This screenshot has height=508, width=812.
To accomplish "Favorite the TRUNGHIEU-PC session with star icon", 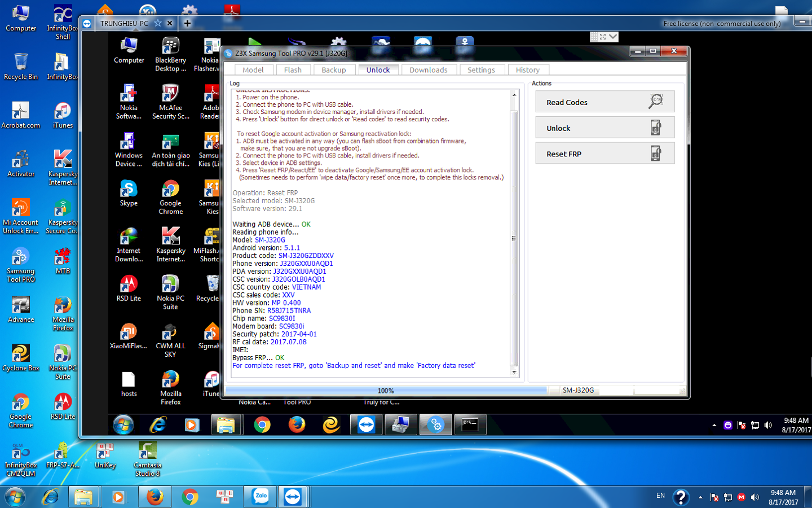I will [x=158, y=23].
